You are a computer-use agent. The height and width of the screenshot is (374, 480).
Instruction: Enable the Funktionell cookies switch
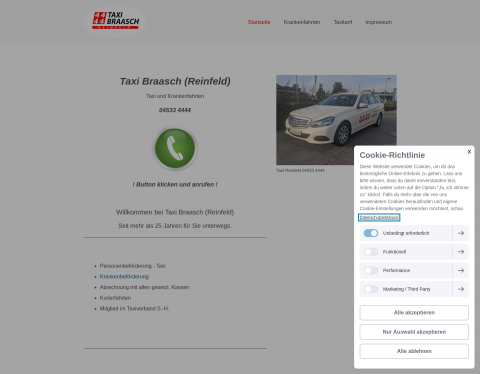tap(371, 252)
